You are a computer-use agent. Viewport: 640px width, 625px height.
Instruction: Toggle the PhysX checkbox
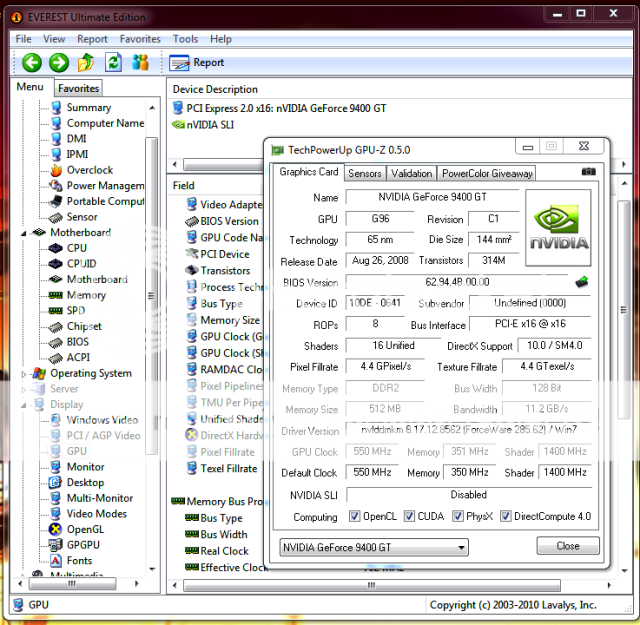(x=458, y=516)
